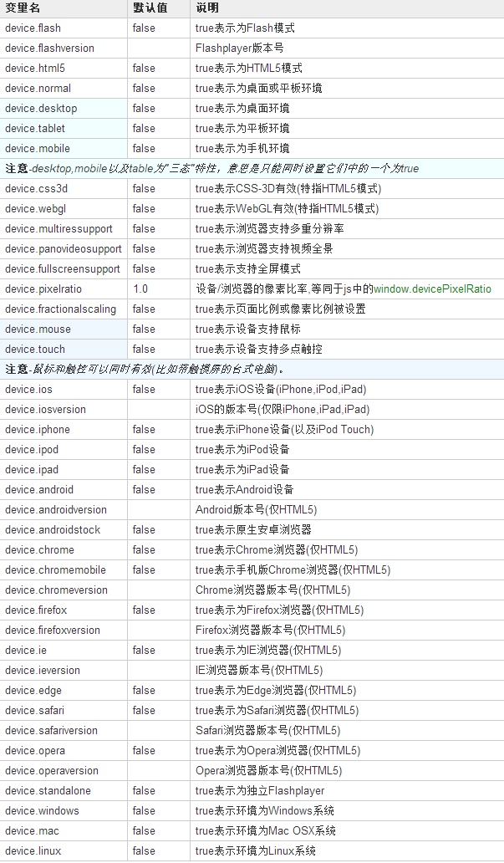Click the 1.0 default value of pixelratio
The width and height of the screenshot is (504, 863).
[x=140, y=289]
